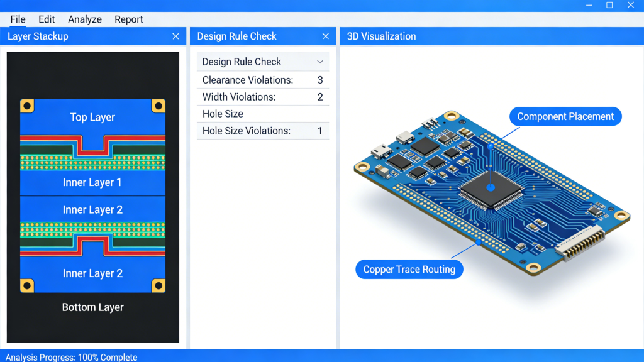The width and height of the screenshot is (644, 362).
Task: Close the Design Rule Check panel
Action: coord(326,36)
